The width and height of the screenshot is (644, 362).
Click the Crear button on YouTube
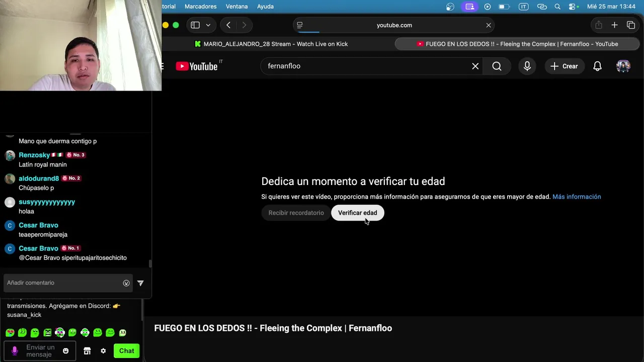point(564,66)
